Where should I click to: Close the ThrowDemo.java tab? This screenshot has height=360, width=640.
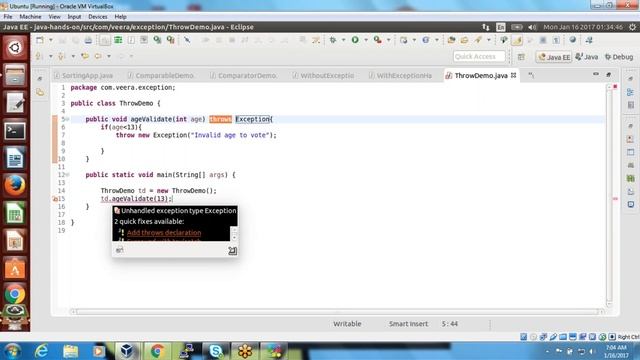513,76
